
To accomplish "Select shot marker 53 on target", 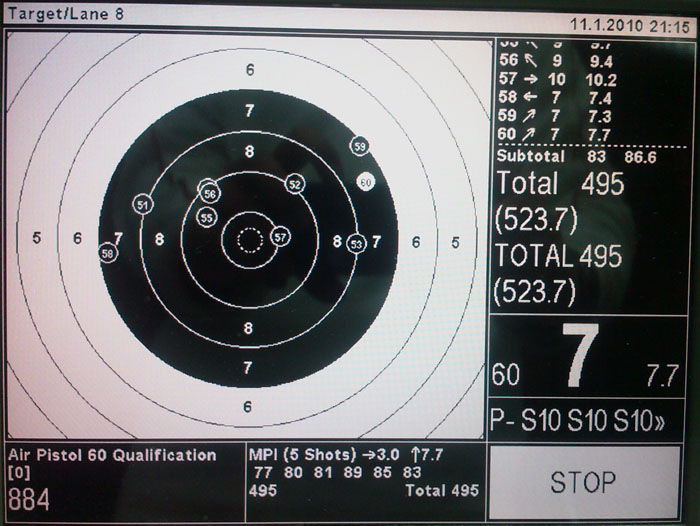I will [x=356, y=244].
